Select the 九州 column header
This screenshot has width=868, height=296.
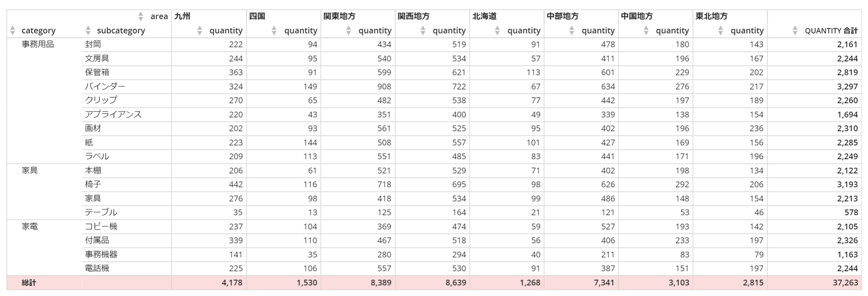(x=182, y=17)
